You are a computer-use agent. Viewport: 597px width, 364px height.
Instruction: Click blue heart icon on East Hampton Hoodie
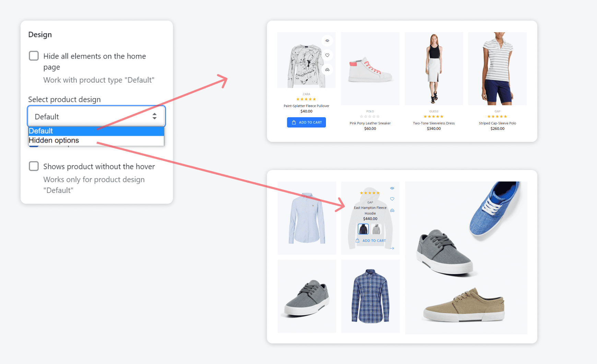click(x=392, y=199)
